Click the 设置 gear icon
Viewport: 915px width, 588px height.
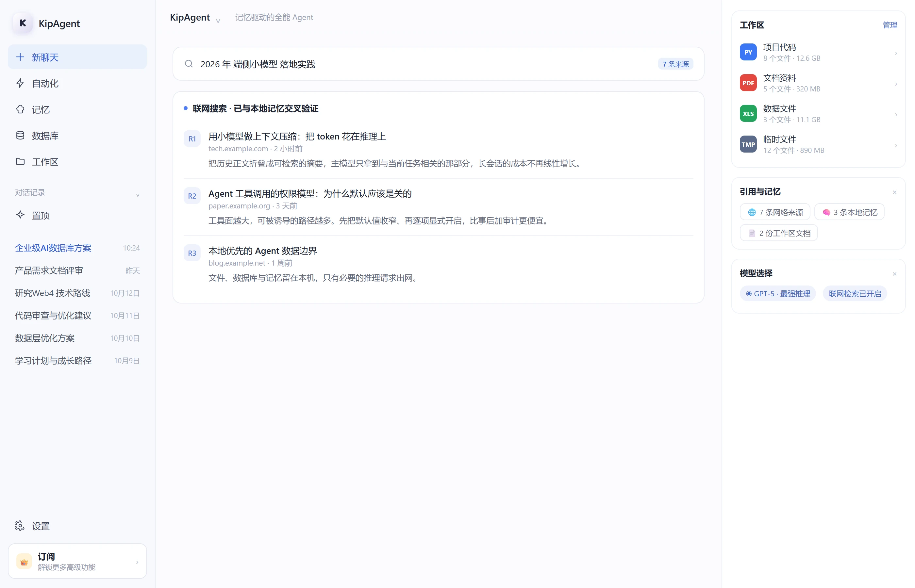click(20, 526)
